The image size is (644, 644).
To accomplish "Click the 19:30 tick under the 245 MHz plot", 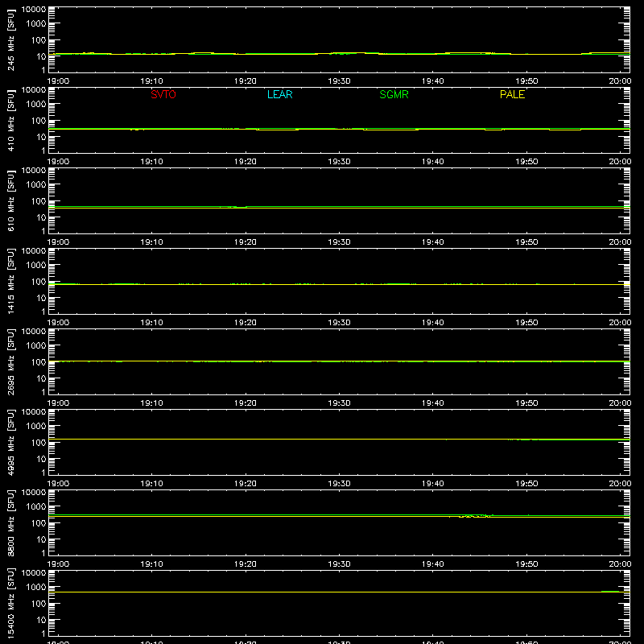I will coord(339,81).
